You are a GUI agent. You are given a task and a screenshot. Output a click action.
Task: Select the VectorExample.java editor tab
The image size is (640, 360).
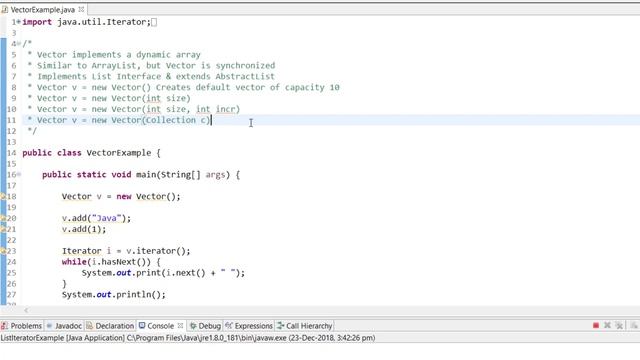tap(43, 9)
